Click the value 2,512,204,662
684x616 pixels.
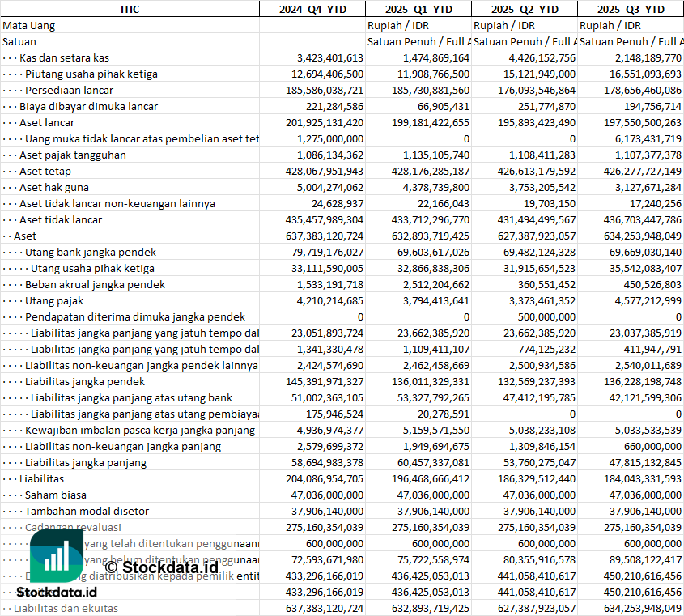[436, 283]
